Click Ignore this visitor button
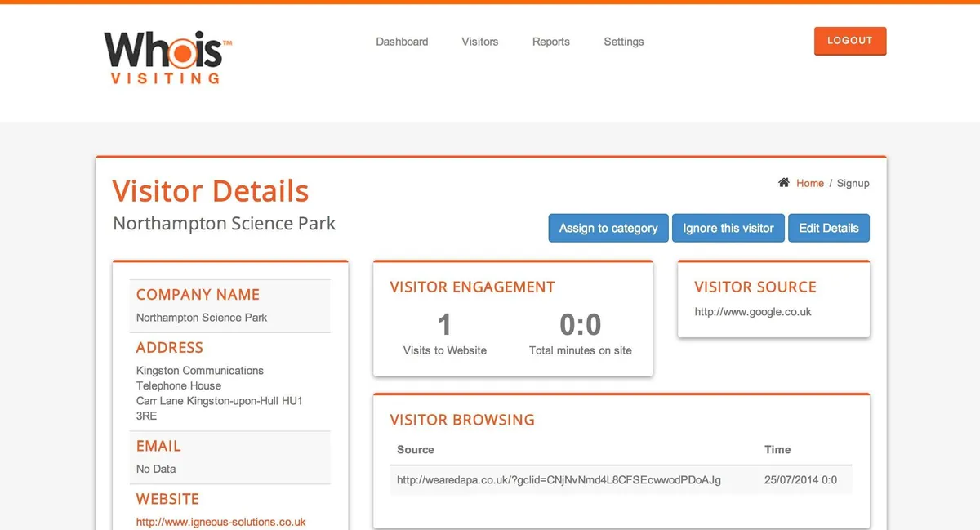 coord(728,228)
